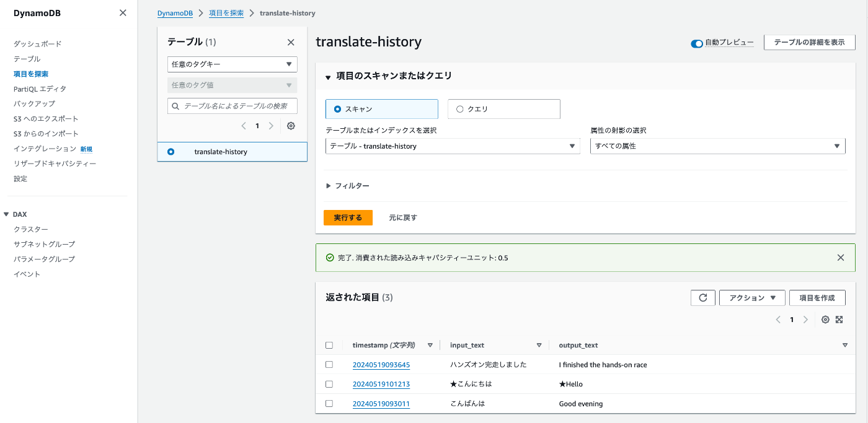Sort by output_text column arrow
Image resolution: width=868 pixels, height=423 pixels.
point(845,345)
